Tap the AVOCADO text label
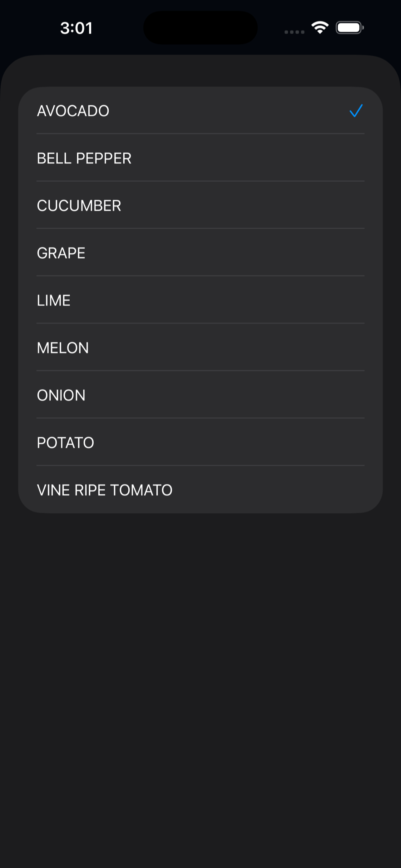Image resolution: width=401 pixels, height=868 pixels. click(73, 111)
